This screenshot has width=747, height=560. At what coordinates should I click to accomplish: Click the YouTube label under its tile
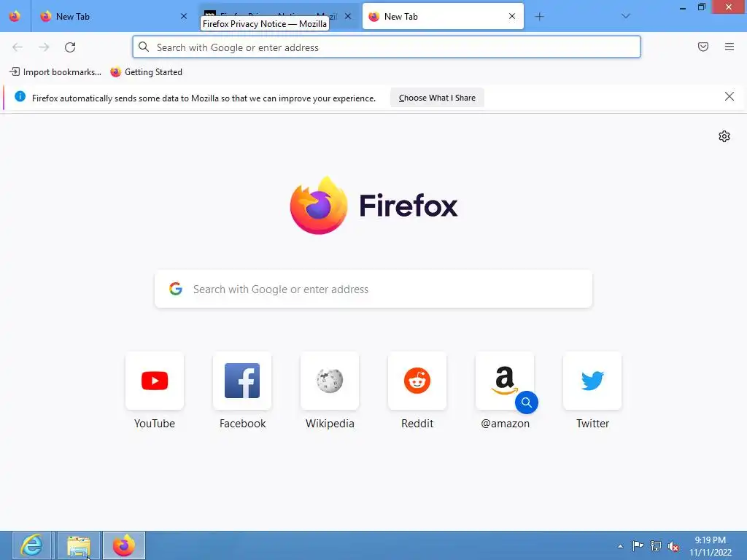tap(155, 424)
